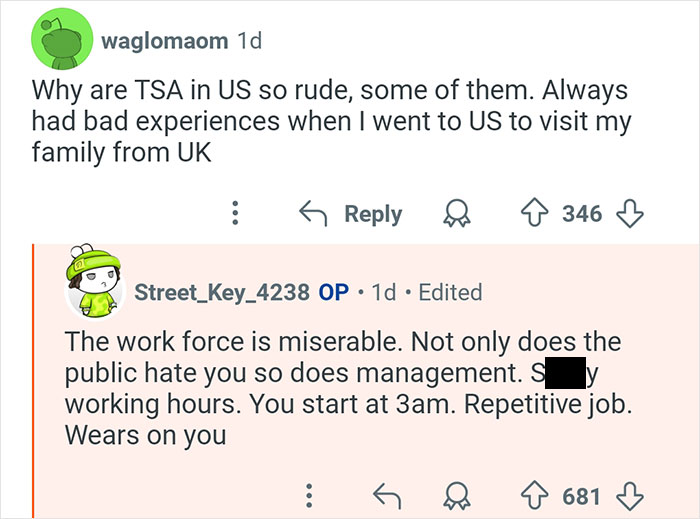The height and width of the screenshot is (519, 700).
Task: Reply to waglomaom's comment
Action: pos(352,213)
